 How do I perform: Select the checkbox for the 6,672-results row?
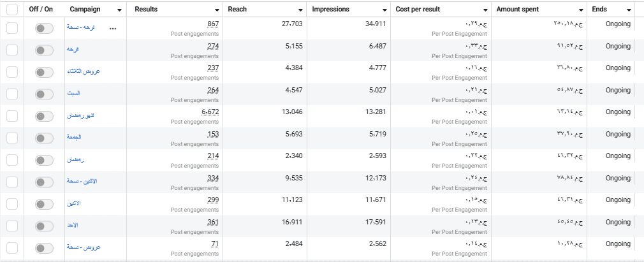(x=12, y=116)
